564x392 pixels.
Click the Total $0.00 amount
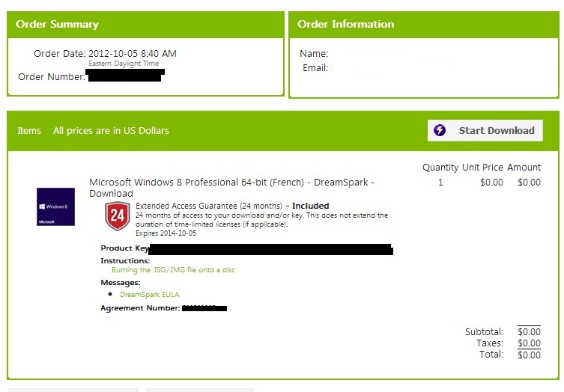click(529, 355)
